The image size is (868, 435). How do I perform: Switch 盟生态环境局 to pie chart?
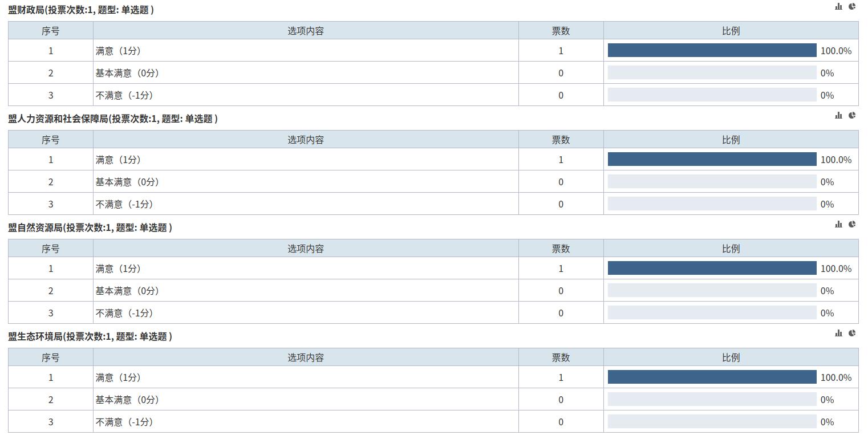pos(852,334)
